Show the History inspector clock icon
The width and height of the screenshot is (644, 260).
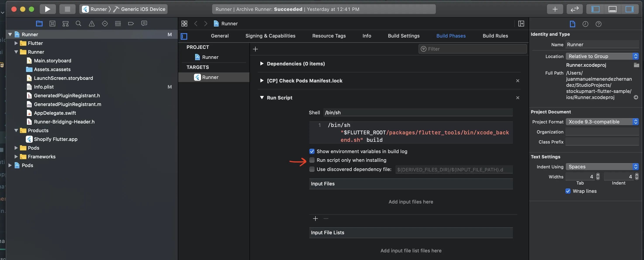click(585, 24)
